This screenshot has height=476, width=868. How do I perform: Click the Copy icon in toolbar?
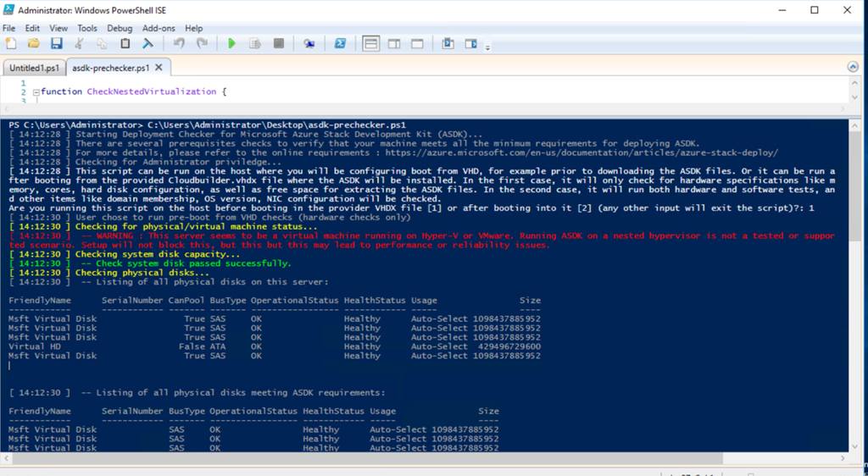[x=102, y=44]
